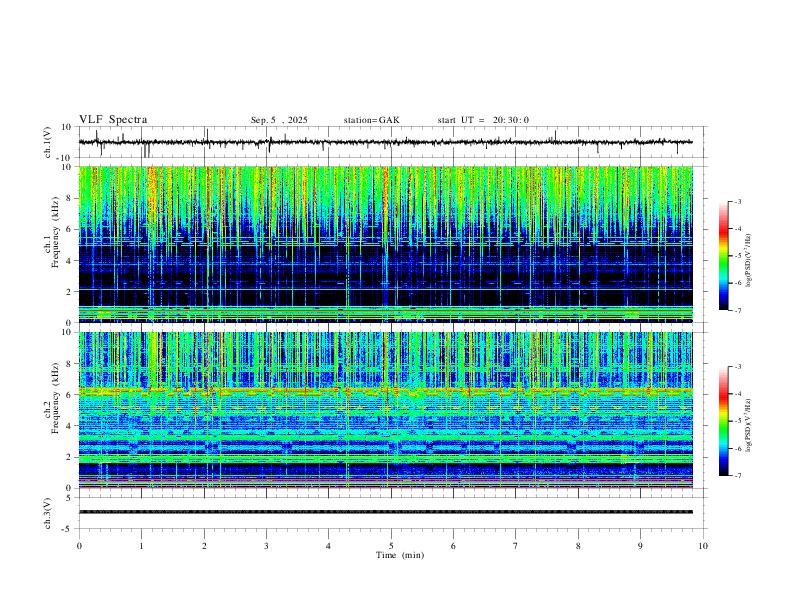
Task: Click the "8" kHz tick of the ch.1 spectrogram
Action: click(70, 198)
